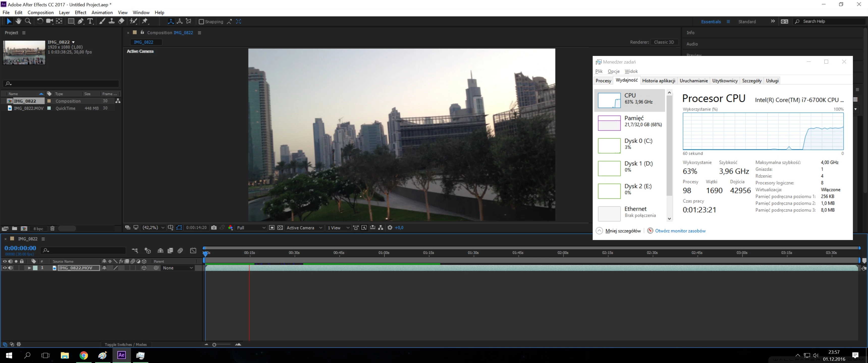Image resolution: width=868 pixels, height=363 pixels.
Task: Select the Zoom tool magnifier
Action: (x=28, y=21)
